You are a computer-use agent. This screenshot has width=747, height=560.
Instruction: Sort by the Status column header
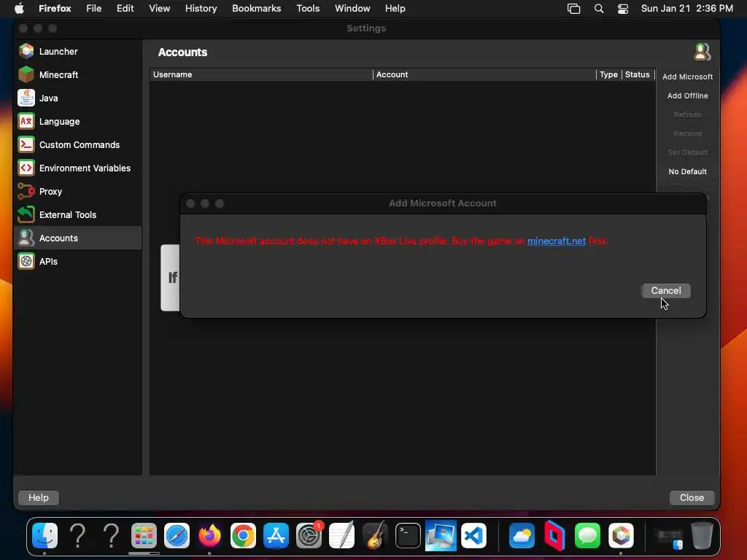[x=638, y=74]
